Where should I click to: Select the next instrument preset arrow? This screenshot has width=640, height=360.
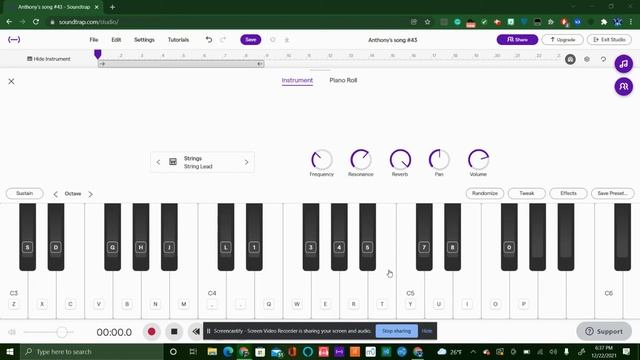247,162
